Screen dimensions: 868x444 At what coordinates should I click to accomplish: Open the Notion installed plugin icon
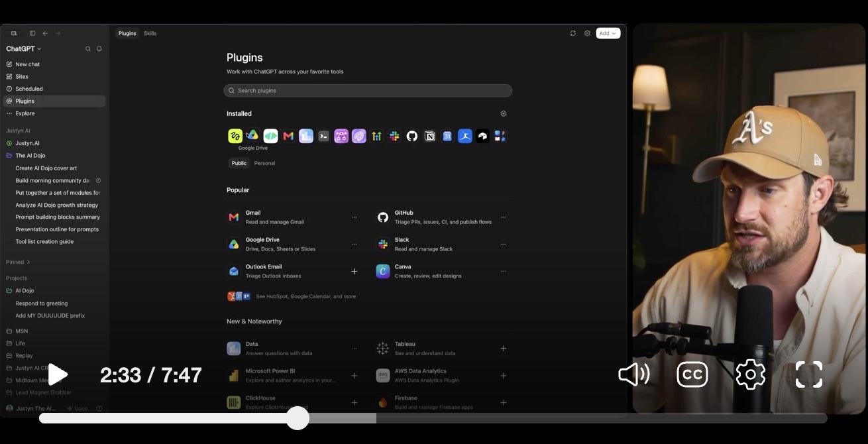click(430, 136)
